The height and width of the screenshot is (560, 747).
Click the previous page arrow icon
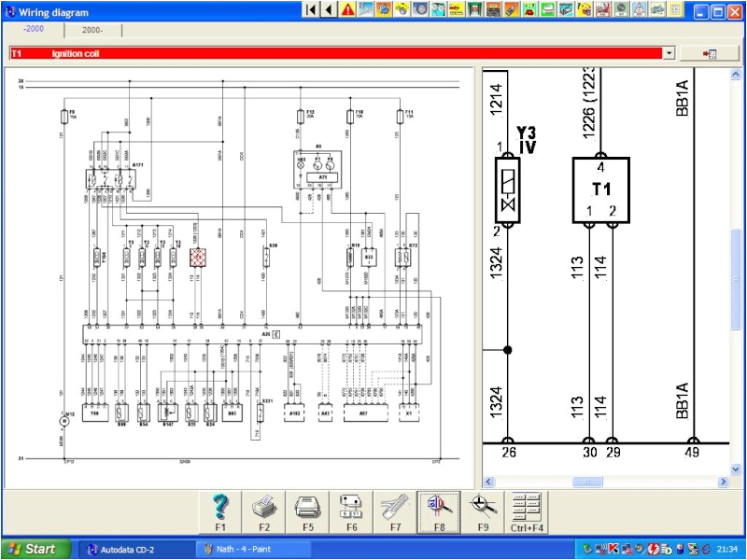click(x=329, y=10)
